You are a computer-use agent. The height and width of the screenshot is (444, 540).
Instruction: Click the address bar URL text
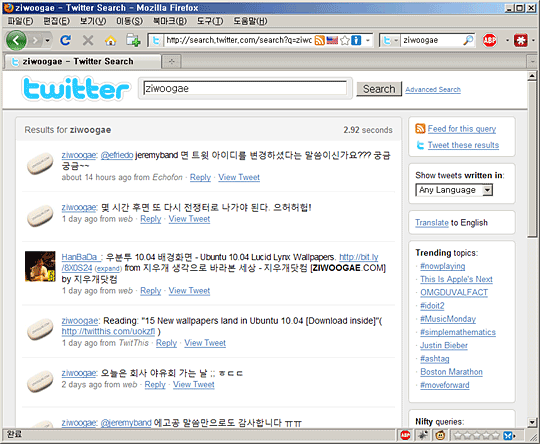238,40
